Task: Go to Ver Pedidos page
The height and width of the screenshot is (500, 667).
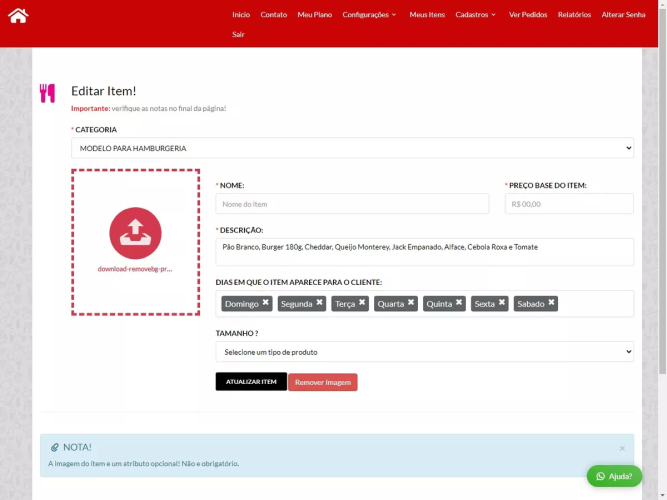Action: tap(528, 15)
